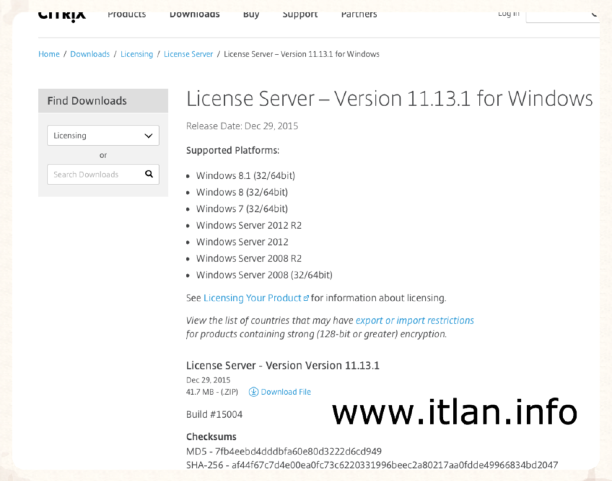612x481 pixels.
Task: Open the Products menu in top navigation
Action: (x=126, y=15)
